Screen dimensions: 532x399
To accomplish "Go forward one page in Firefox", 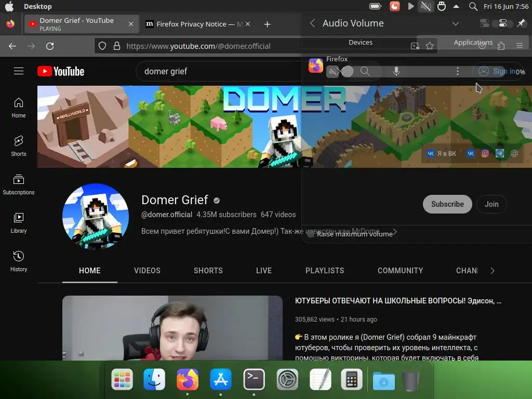I will [31, 46].
